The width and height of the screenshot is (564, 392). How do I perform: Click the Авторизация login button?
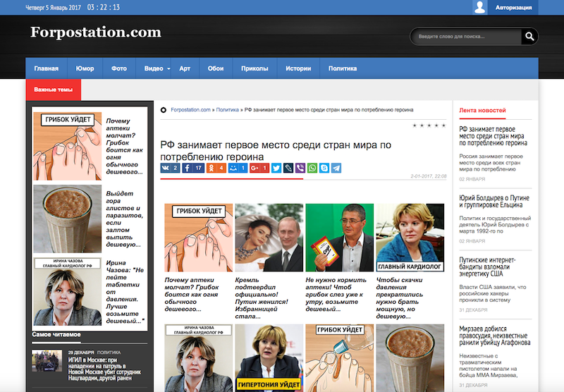(x=513, y=8)
